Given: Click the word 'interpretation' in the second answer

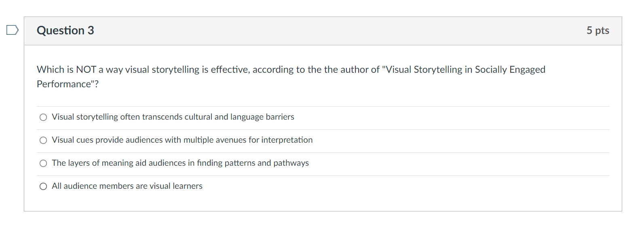Looking at the screenshot, I should (287, 140).
